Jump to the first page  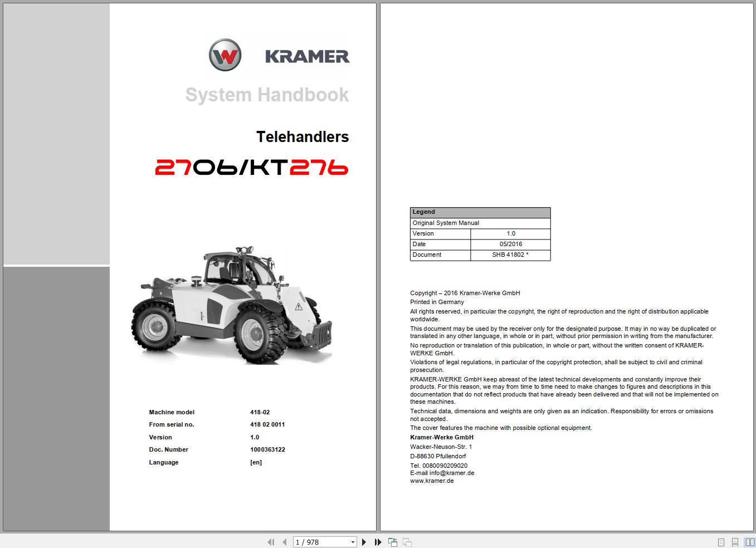point(271,541)
